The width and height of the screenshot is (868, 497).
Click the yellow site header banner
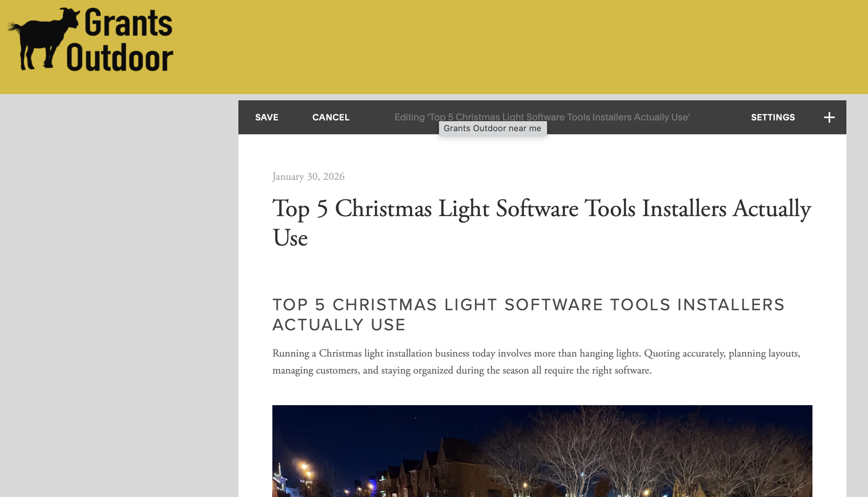tap(540, 46)
